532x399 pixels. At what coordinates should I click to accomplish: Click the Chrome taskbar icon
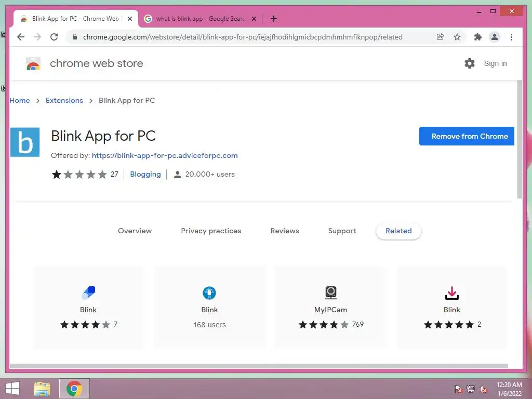[x=74, y=389]
